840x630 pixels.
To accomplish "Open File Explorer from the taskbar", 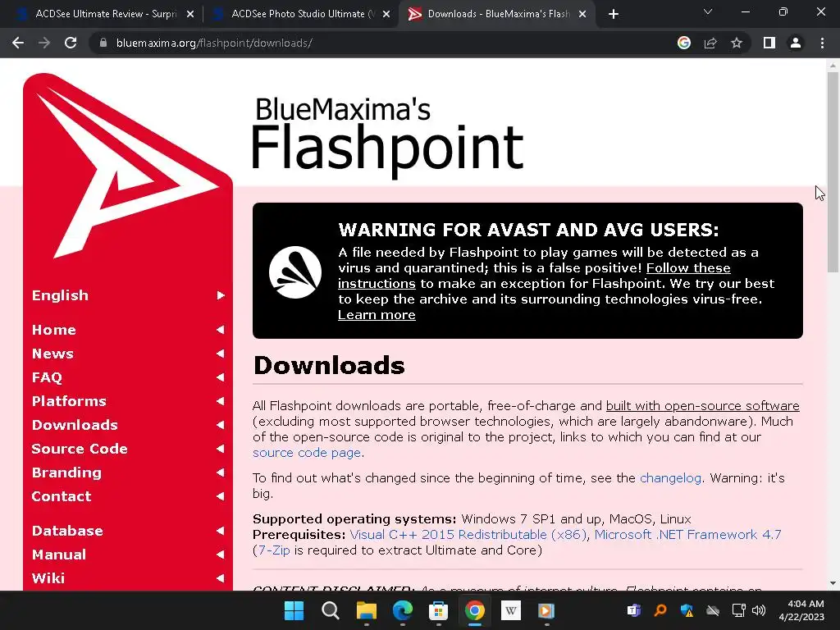I will pyautogui.click(x=367, y=610).
